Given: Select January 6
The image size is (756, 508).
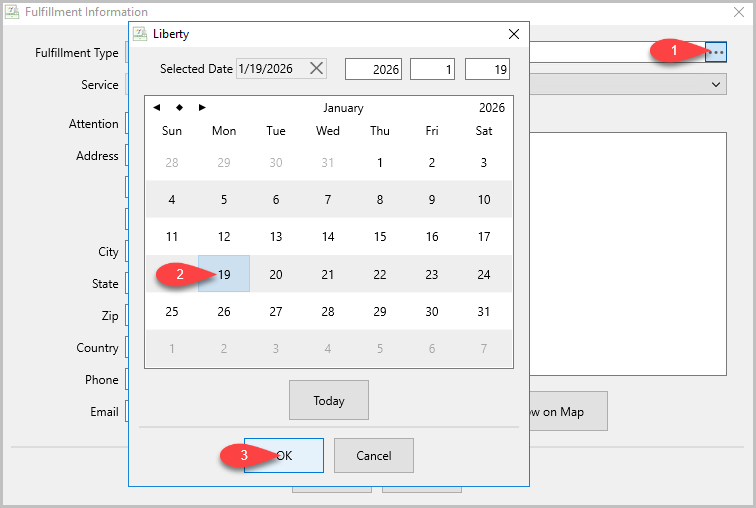Looking at the screenshot, I should point(276,200).
